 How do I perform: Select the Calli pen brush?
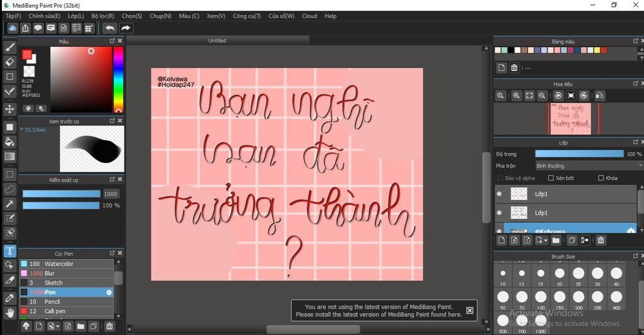67,311
